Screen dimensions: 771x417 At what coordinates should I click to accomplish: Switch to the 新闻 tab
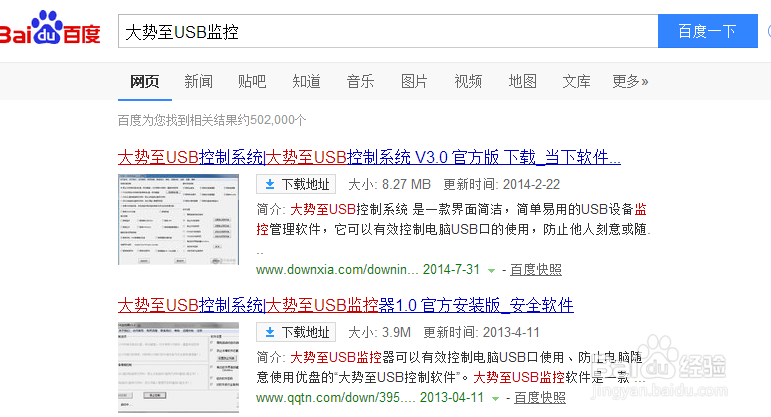point(199,81)
